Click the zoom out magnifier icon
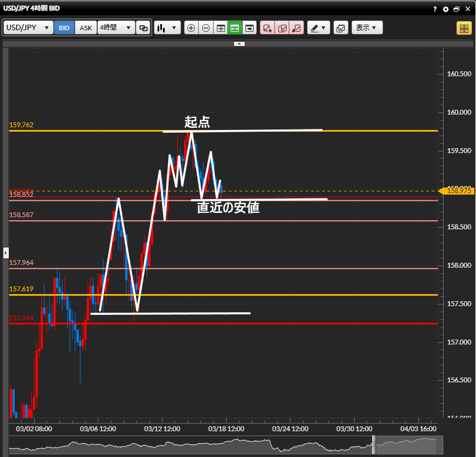The height and width of the screenshot is (457, 476). click(x=206, y=28)
